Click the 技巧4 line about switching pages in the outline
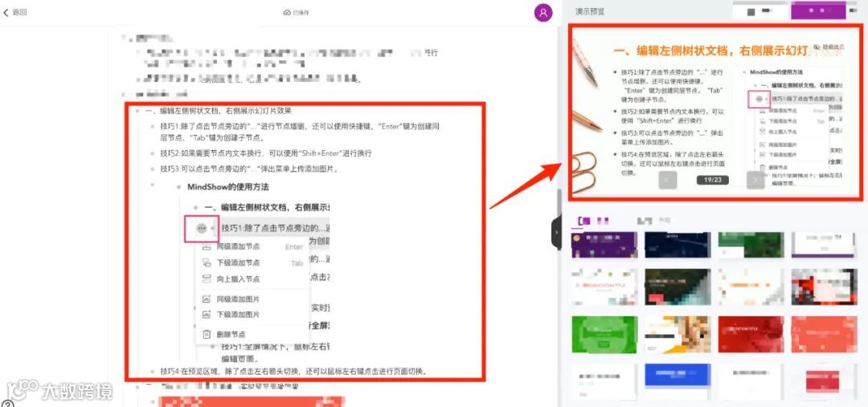Image resolution: width=868 pixels, height=407 pixels. pos(293,371)
